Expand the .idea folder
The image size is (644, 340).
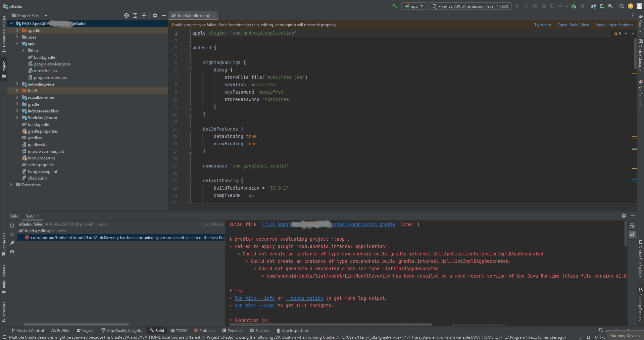coord(17,37)
